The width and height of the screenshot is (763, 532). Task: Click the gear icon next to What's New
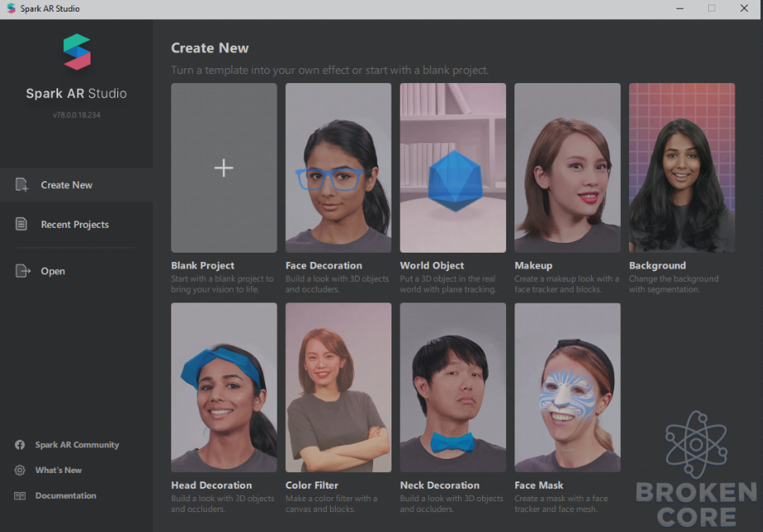pyautogui.click(x=20, y=470)
